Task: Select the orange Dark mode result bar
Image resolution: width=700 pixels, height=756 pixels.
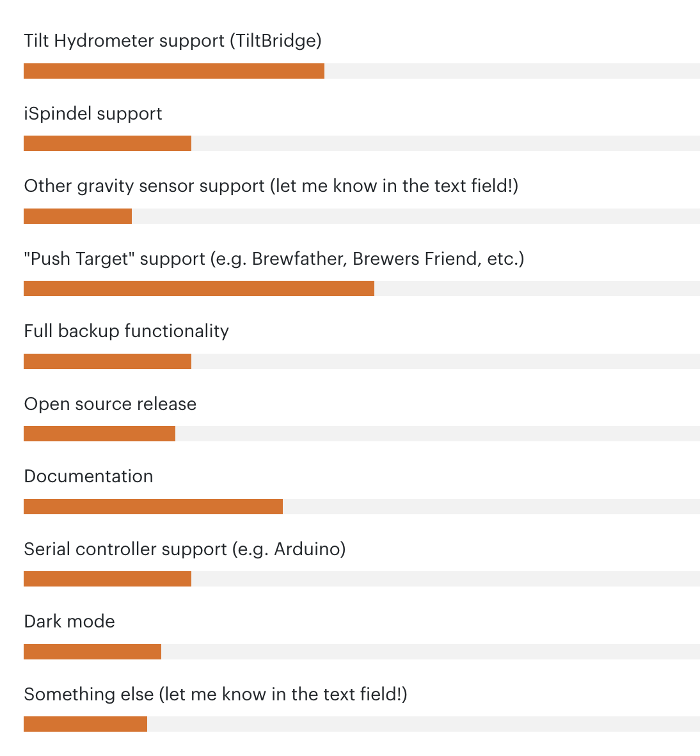Action: (x=92, y=651)
